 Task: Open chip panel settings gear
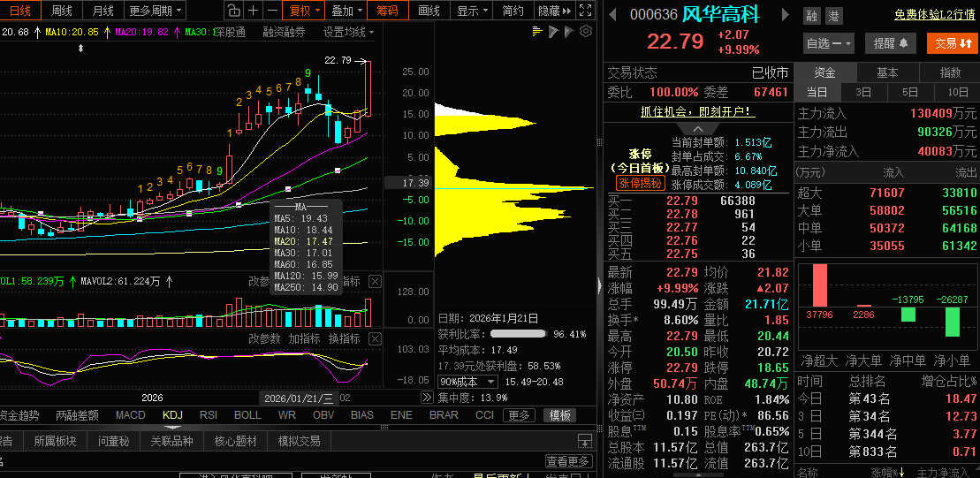(586, 31)
